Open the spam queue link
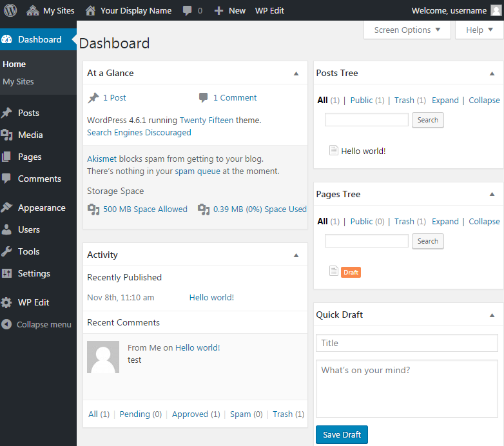 tap(198, 171)
